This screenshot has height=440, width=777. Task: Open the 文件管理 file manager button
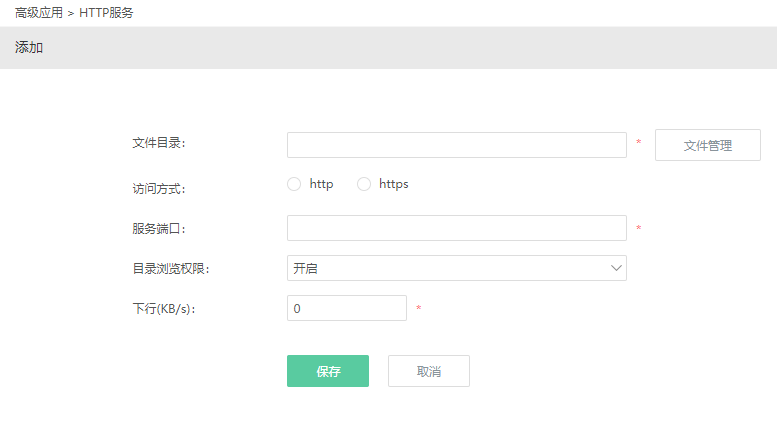click(x=707, y=145)
